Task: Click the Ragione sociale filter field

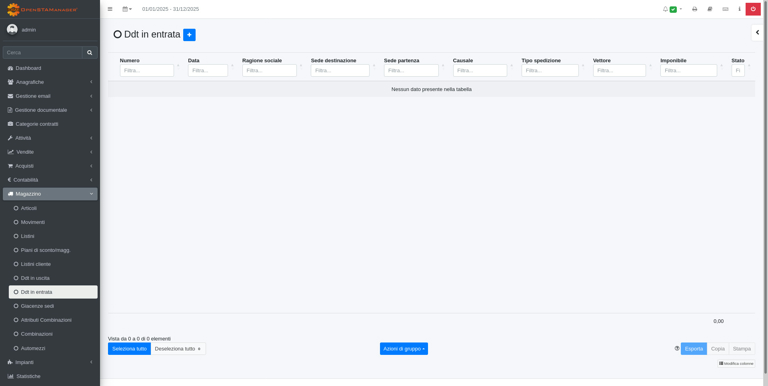Action: [x=269, y=71]
